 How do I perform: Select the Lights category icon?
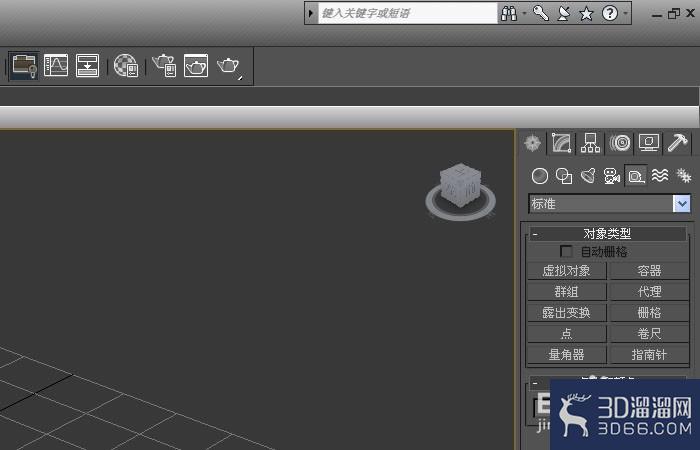[x=588, y=176]
